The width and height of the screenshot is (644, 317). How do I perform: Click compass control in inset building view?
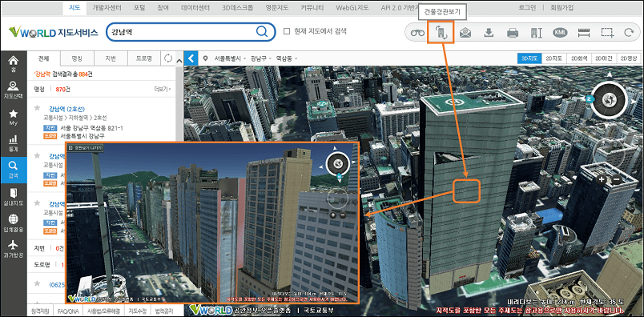click(x=337, y=164)
